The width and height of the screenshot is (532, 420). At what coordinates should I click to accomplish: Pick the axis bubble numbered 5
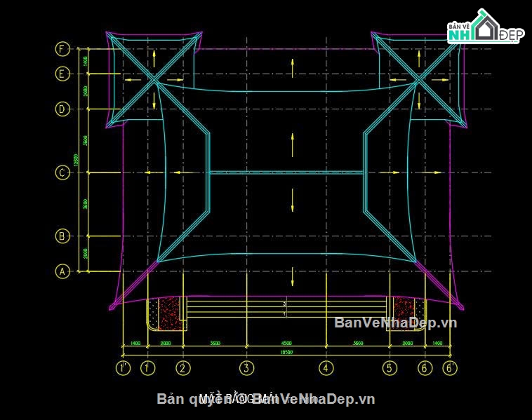click(390, 368)
